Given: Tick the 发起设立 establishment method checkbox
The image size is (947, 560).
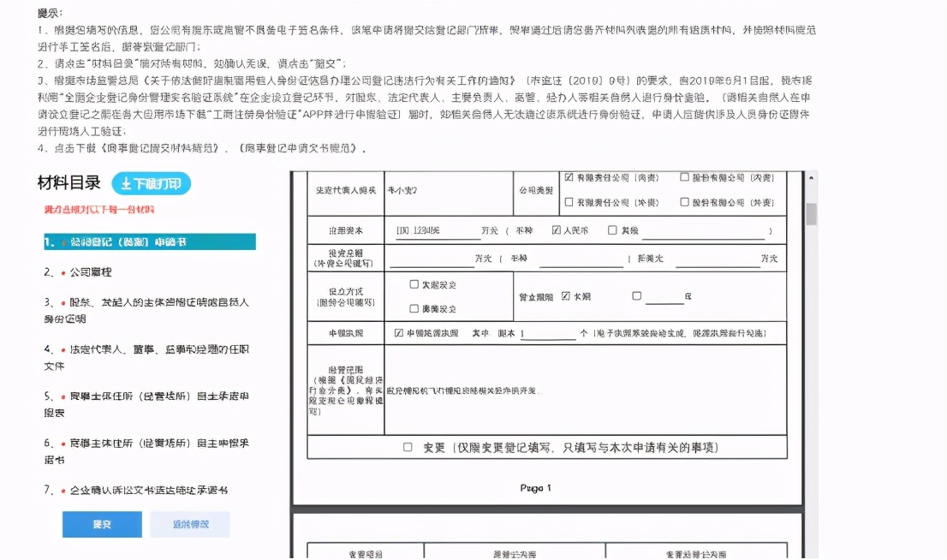Looking at the screenshot, I should 414,284.
